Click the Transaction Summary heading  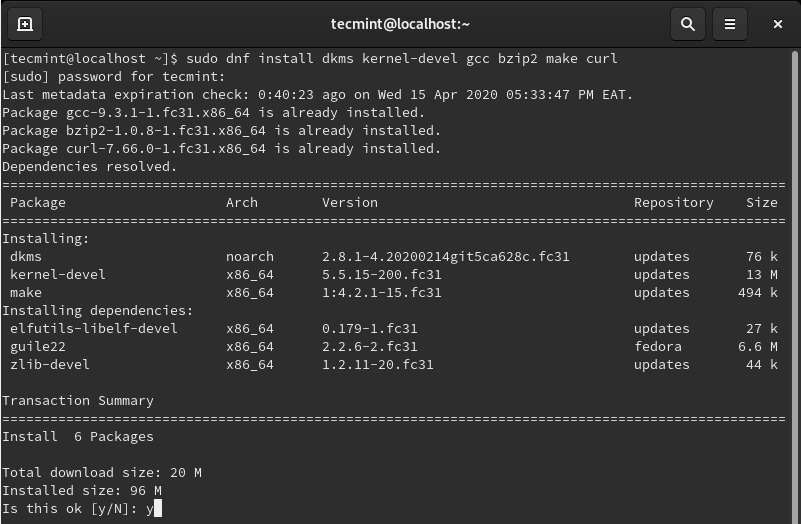click(x=78, y=401)
